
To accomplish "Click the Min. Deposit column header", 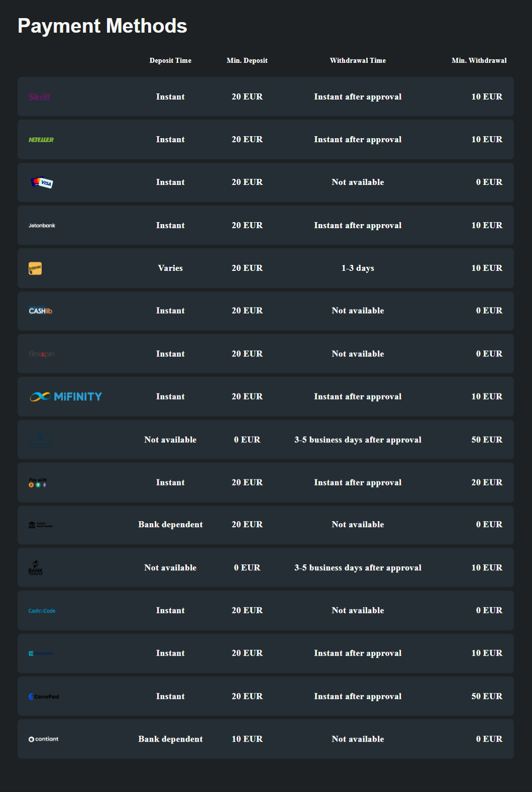I will pyautogui.click(x=247, y=61).
